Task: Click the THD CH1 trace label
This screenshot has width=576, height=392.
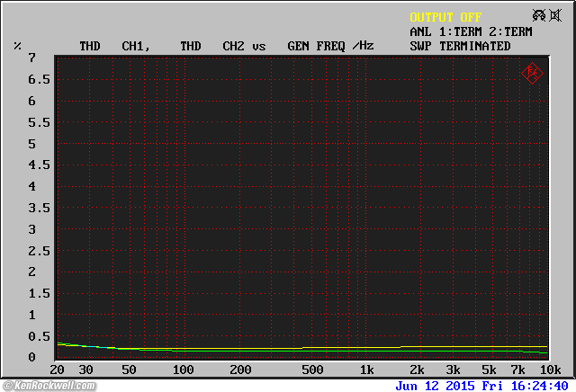Action: [x=114, y=46]
